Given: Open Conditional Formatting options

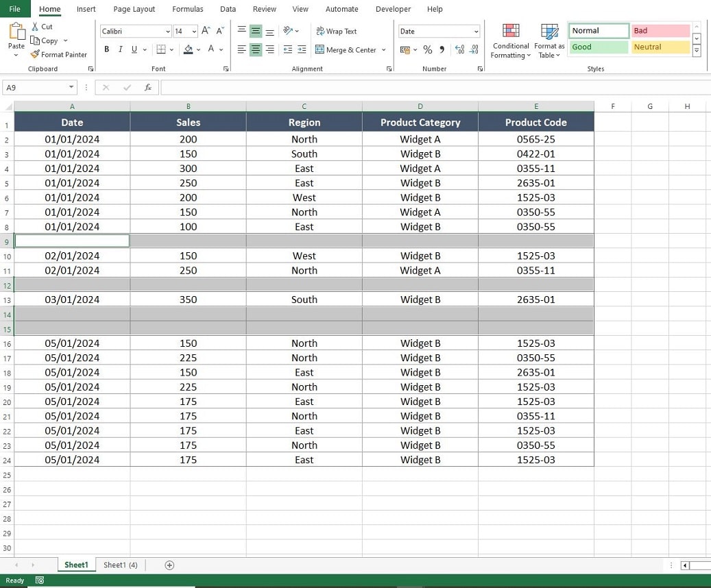Looking at the screenshot, I should coord(510,40).
